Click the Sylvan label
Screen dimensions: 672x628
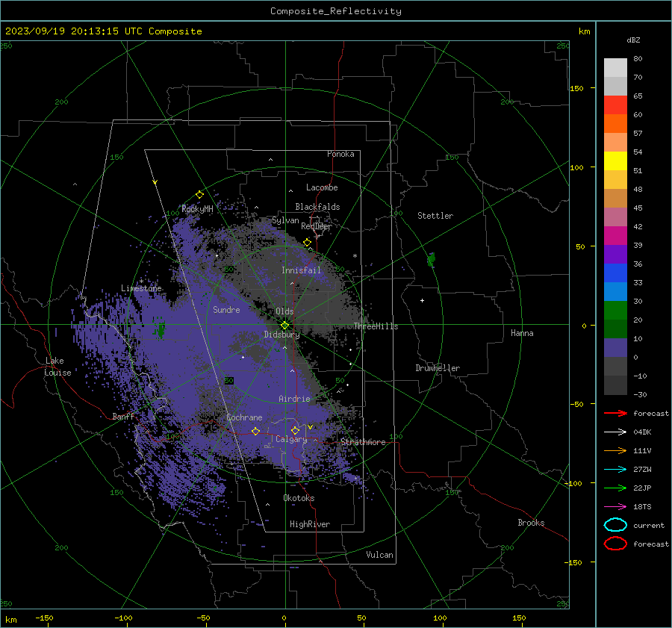tap(285, 220)
